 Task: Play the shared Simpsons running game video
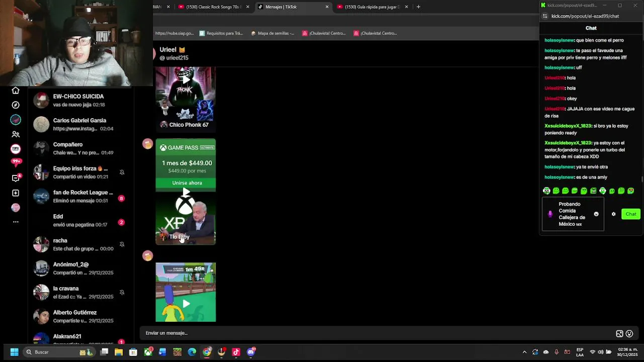click(x=186, y=303)
